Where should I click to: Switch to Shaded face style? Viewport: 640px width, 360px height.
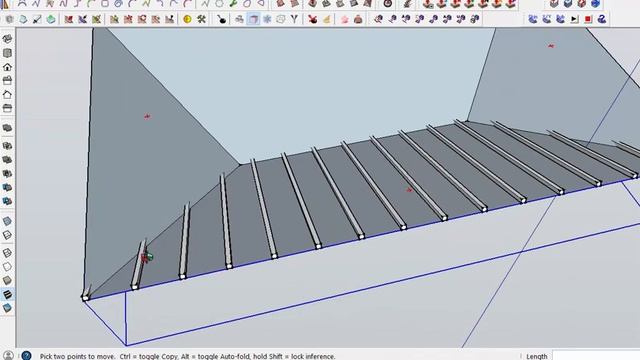pyautogui.click(x=7, y=280)
